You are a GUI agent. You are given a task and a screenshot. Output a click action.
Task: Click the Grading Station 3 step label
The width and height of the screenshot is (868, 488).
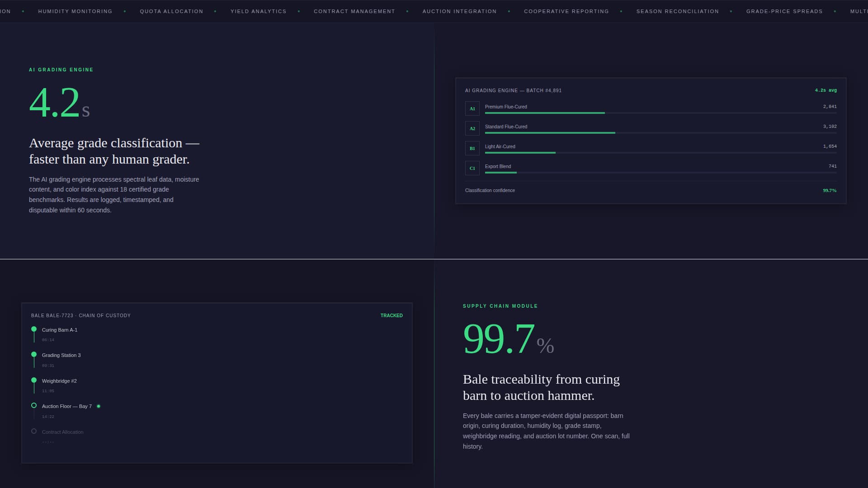[x=61, y=355]
